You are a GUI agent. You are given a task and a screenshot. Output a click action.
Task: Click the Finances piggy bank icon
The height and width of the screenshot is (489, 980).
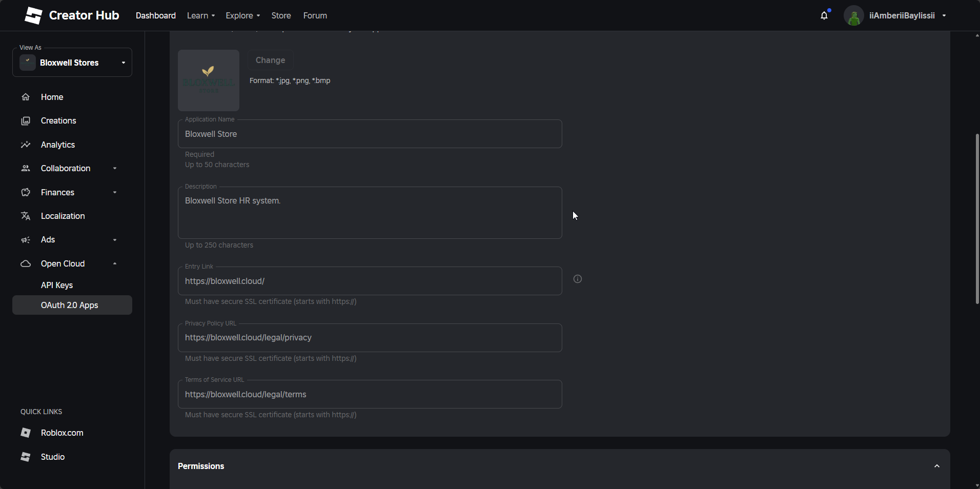tap(26, 192)
